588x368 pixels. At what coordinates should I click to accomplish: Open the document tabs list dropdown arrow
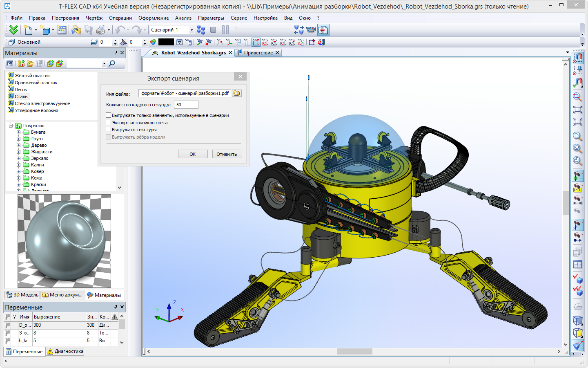[x=568, y=53]
